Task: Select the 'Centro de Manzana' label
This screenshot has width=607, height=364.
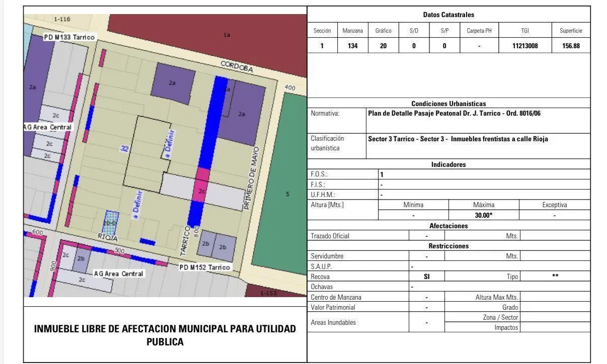Action: point(336,297)
